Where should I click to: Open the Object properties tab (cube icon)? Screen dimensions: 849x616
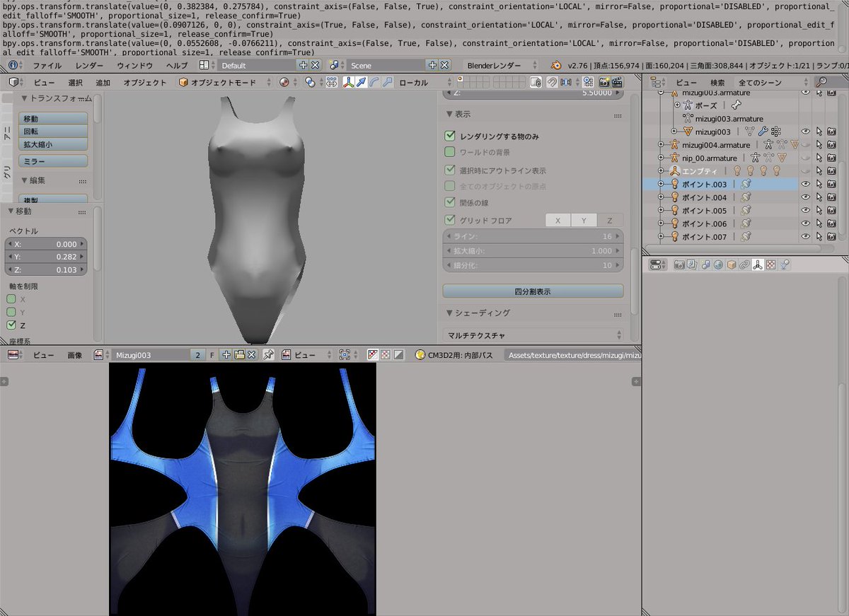732,265
